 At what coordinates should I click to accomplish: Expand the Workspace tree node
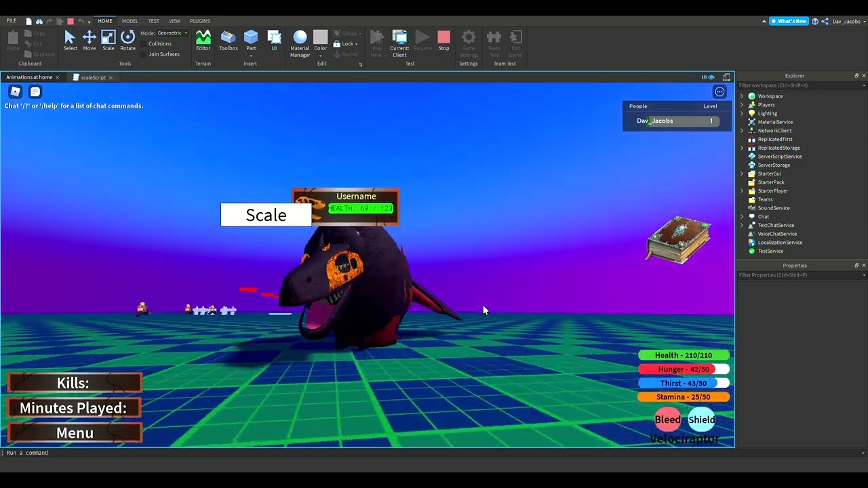pos(742,96)
